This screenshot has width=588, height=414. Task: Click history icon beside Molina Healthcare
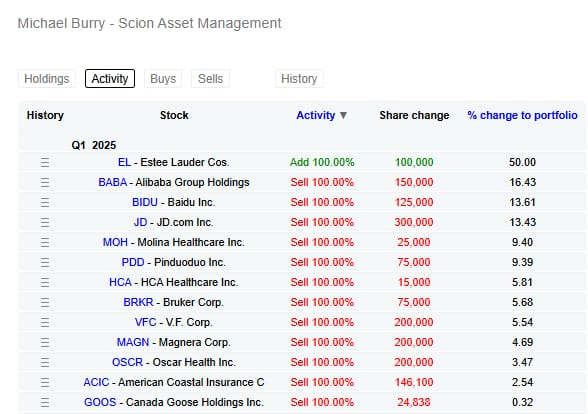click(x=45, y=243)
